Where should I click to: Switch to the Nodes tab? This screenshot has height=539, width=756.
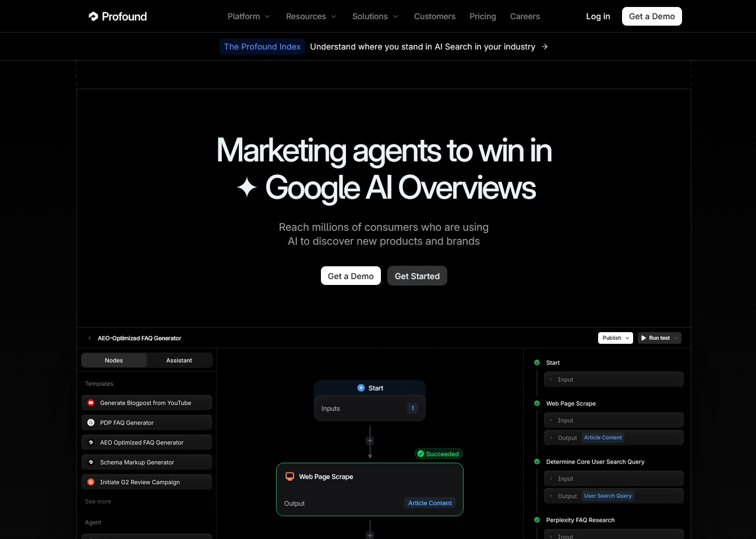[x=114, y=360]
